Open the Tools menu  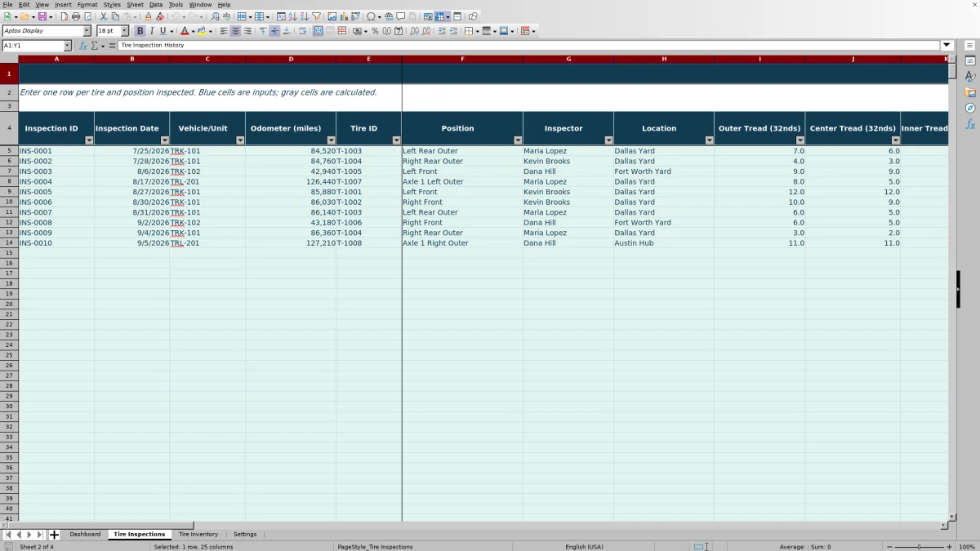click(x=176, y=4)
